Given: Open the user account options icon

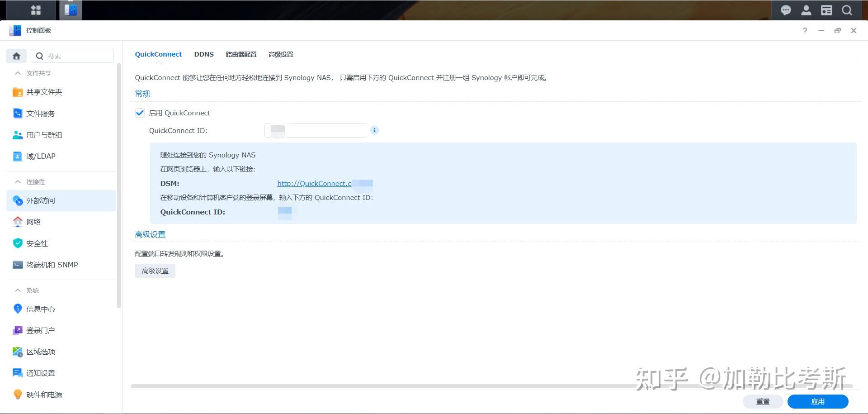Looking at the screenshot, I should pyautogui.click(x=806, y=10).
